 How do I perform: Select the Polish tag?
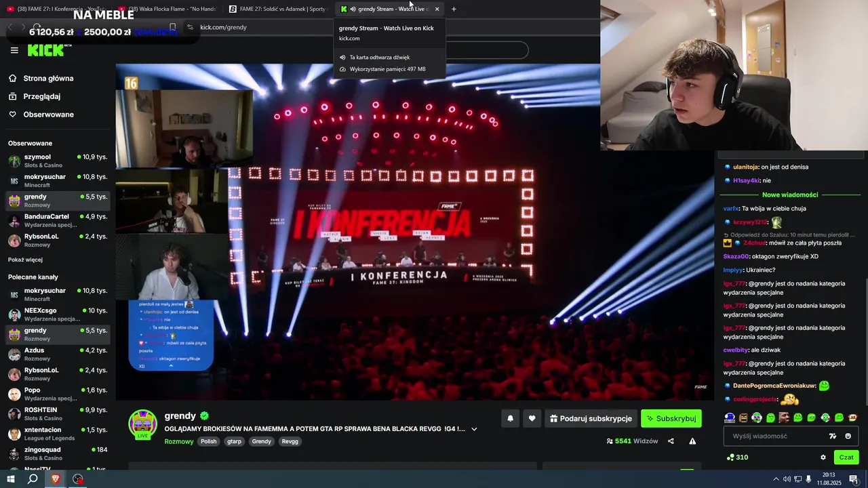coord(209,441)
